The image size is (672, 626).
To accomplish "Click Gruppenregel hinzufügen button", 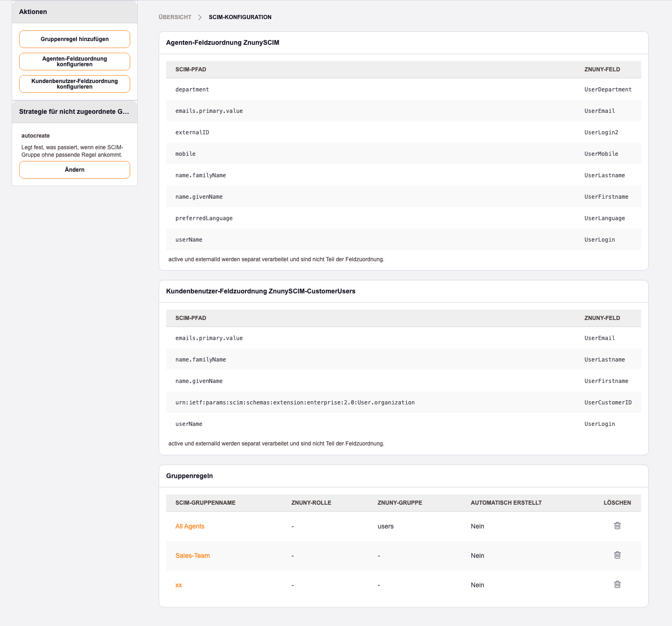I will (x=75, y=39).
